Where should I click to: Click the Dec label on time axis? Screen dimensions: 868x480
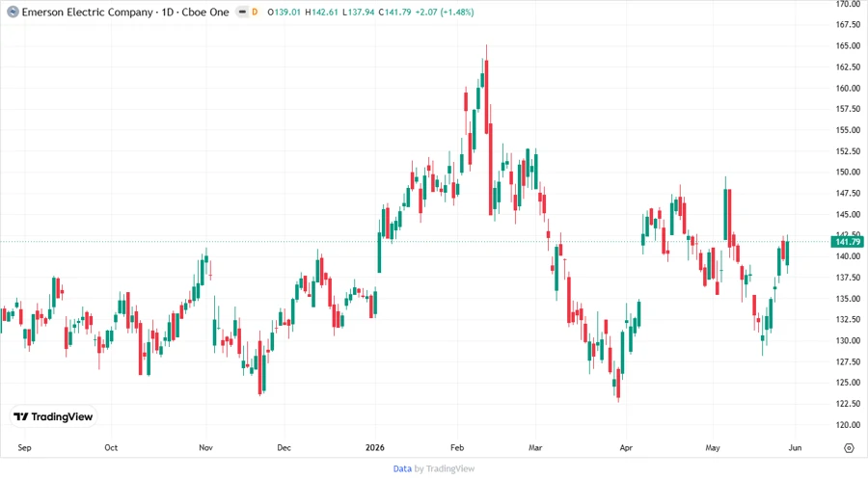284,447
